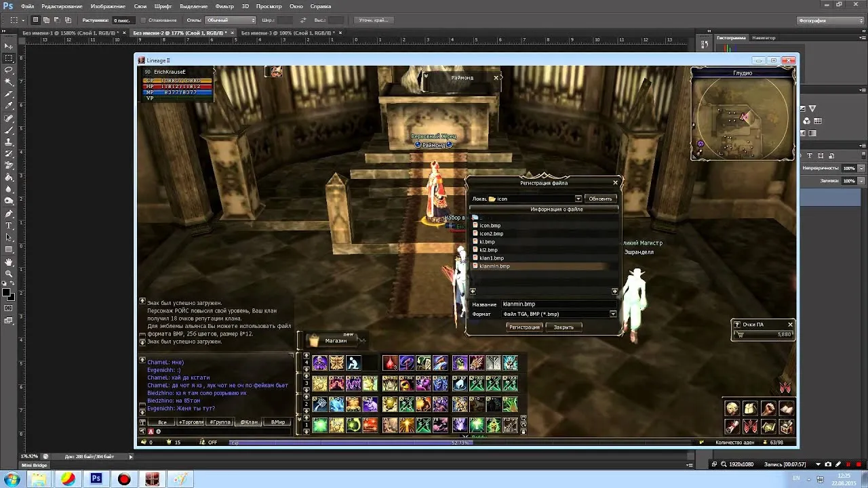868x488 pixels.
Task: Open the Формат file type dropdown
Action: (x=612, y=314)
